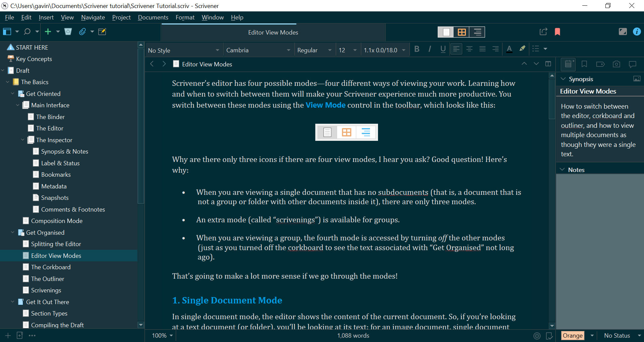Split the editor with header split icon
This screenshot has height=342, width=644.
tap(548, 64)
